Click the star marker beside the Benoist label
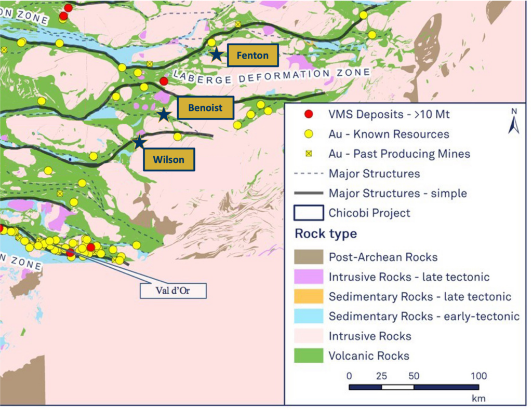 164,114
